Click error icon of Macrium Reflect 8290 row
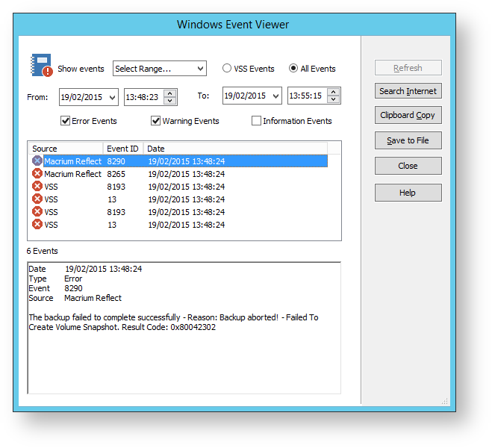 coord(37,161)
